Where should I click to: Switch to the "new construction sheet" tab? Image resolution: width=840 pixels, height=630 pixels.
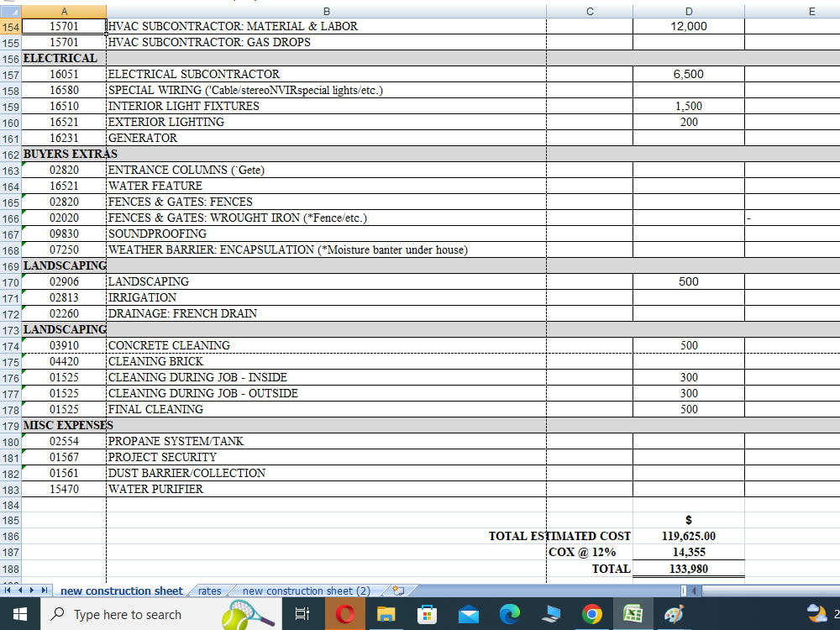coord(122,591)
